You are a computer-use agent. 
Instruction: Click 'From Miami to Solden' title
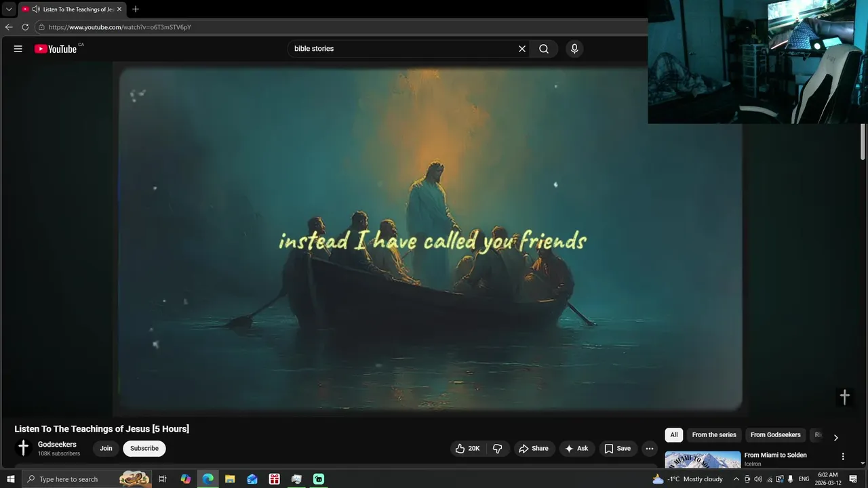pos(775,455)
